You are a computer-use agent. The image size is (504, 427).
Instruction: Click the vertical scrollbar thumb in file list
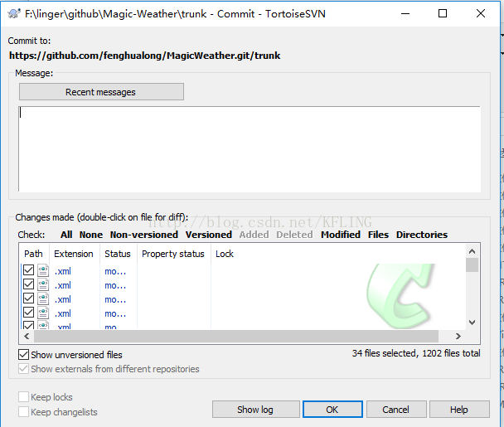click(x=472, y=265)
